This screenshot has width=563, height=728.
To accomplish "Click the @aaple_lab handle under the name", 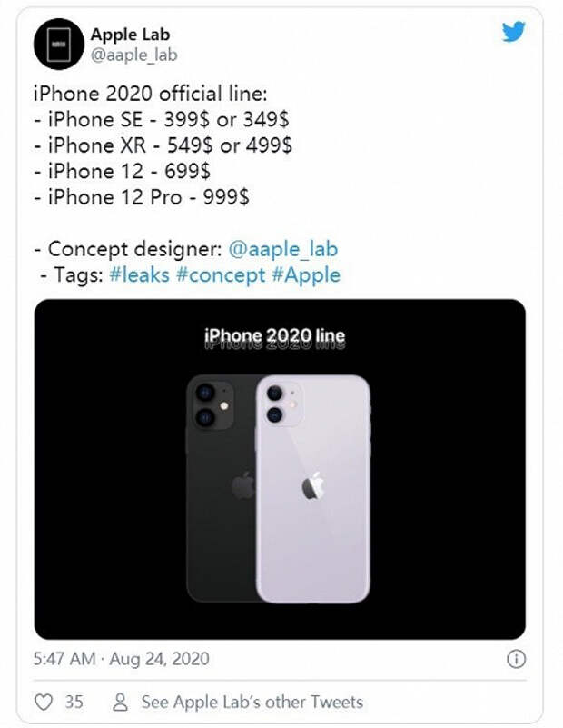I will (133, 55).
